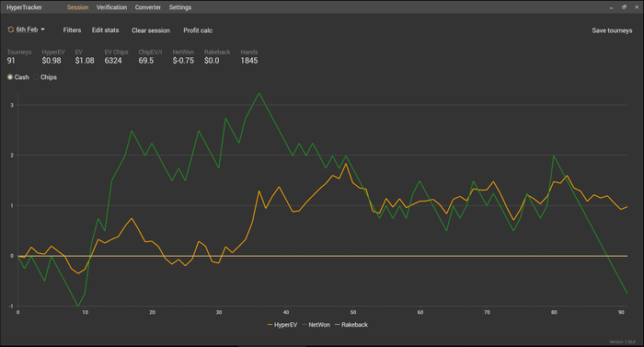Click the HyperTracker app title

pyautogui.click(x=24, y=7)
